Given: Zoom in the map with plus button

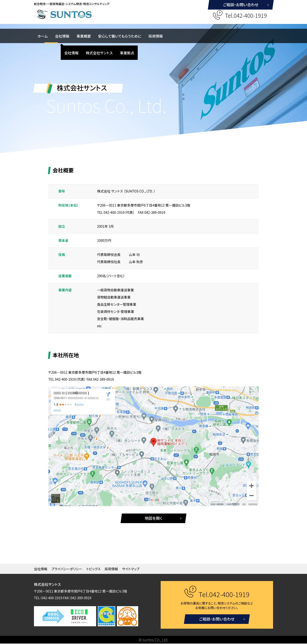Looking at the screenshot, I should [x=251, y=486].
